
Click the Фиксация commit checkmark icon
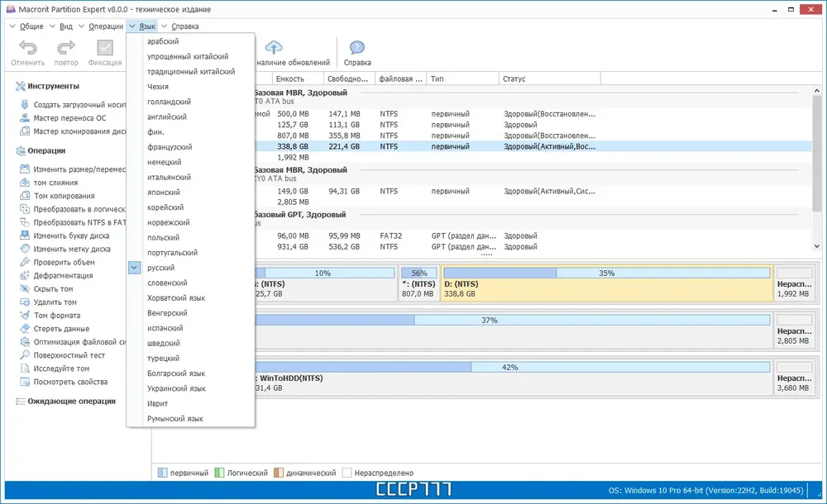pos(105,48)
